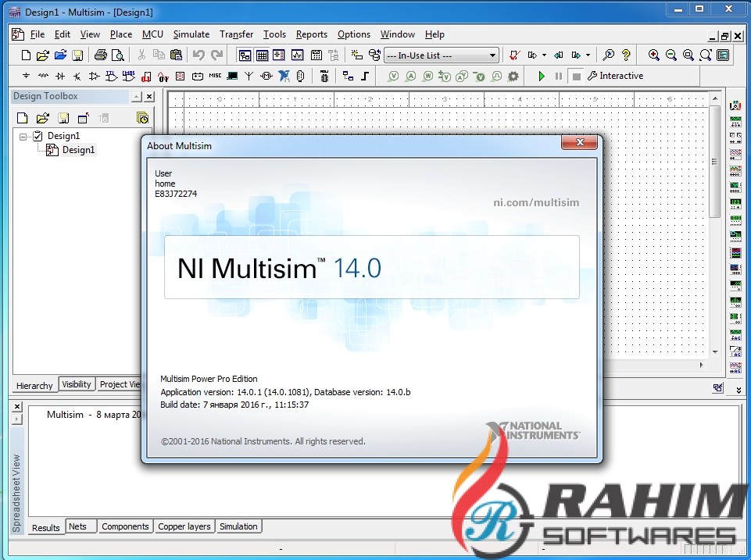Select the multimeter instrument icon

pyautogui.click(x=735, y=105)
